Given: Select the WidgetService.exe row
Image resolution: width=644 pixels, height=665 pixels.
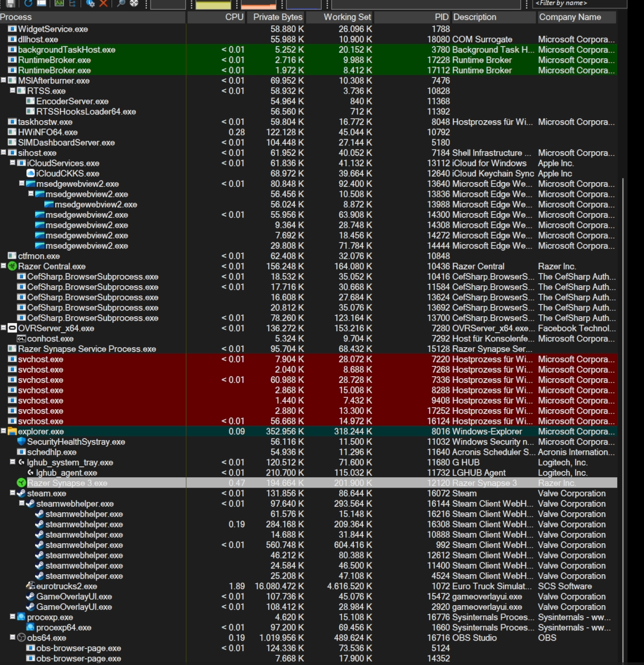Looking at the screenshot, I should point(308,29).
